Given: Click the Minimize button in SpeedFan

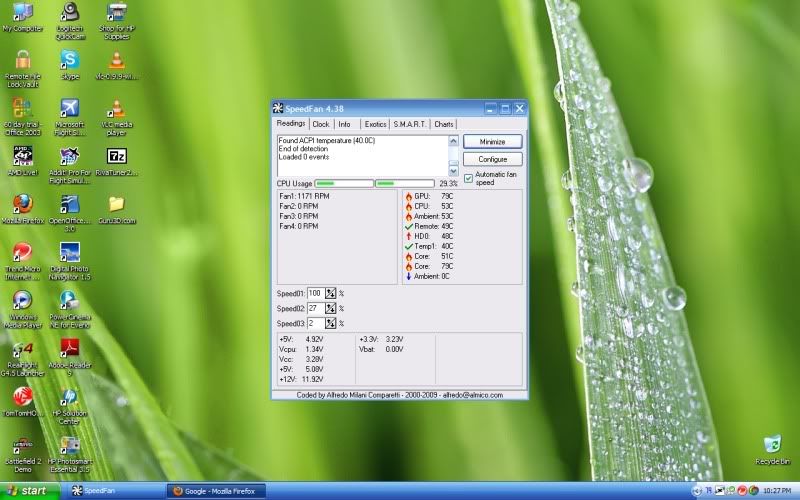Looking at the screenshot, I should (x=492, y=141).
